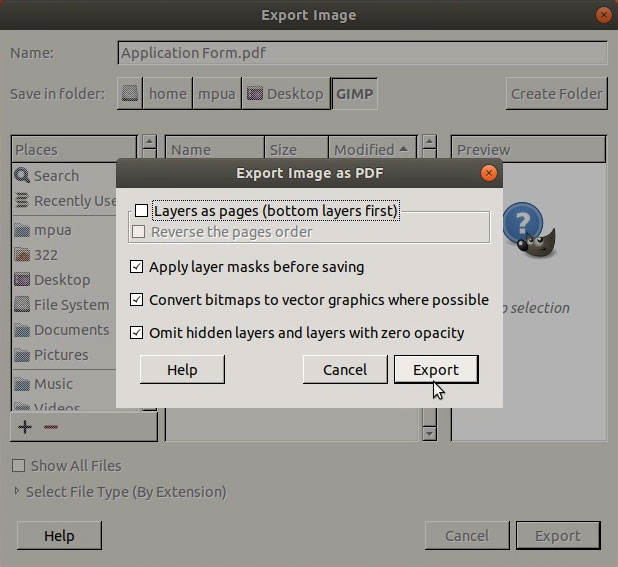This screenshot has height=567, width=618.
Task: Click the Preview panel header
Action: point(528,149)
